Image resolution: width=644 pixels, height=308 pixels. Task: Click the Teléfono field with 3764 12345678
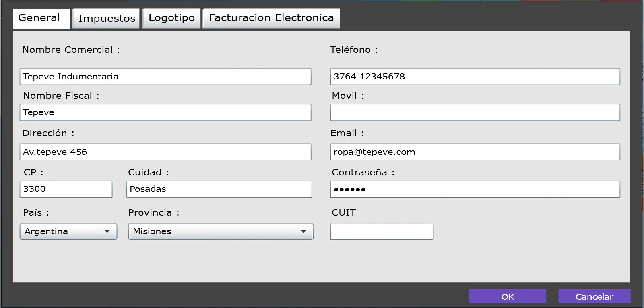point(475,77)
